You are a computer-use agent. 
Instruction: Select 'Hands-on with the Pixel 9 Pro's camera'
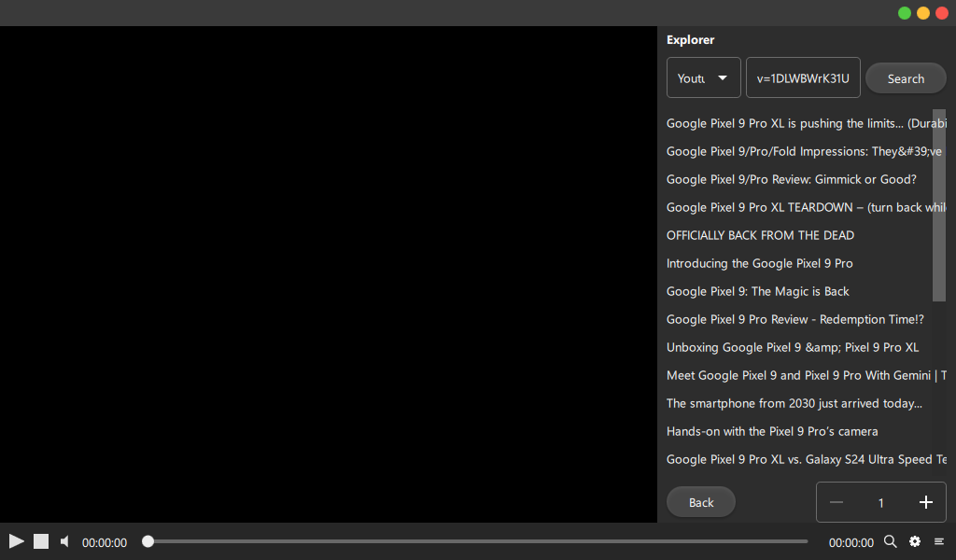pyautogui.click(x=806, y=431)
